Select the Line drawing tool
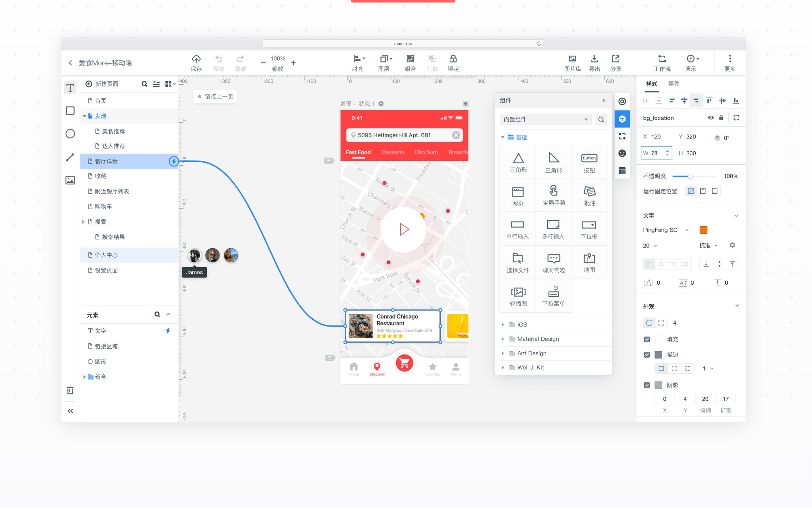The height and width of the screenshot is (508, 812). click(x=70, y=157)
